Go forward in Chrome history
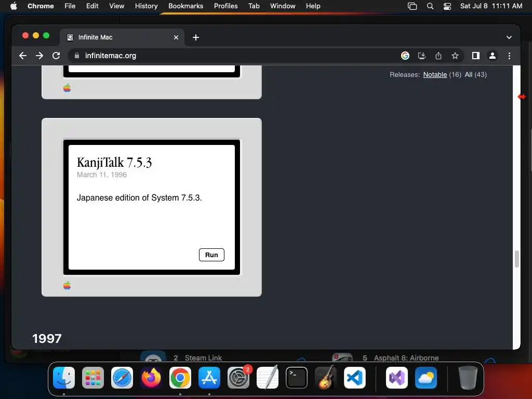The image size is (532, 399). tap(39, 56)
